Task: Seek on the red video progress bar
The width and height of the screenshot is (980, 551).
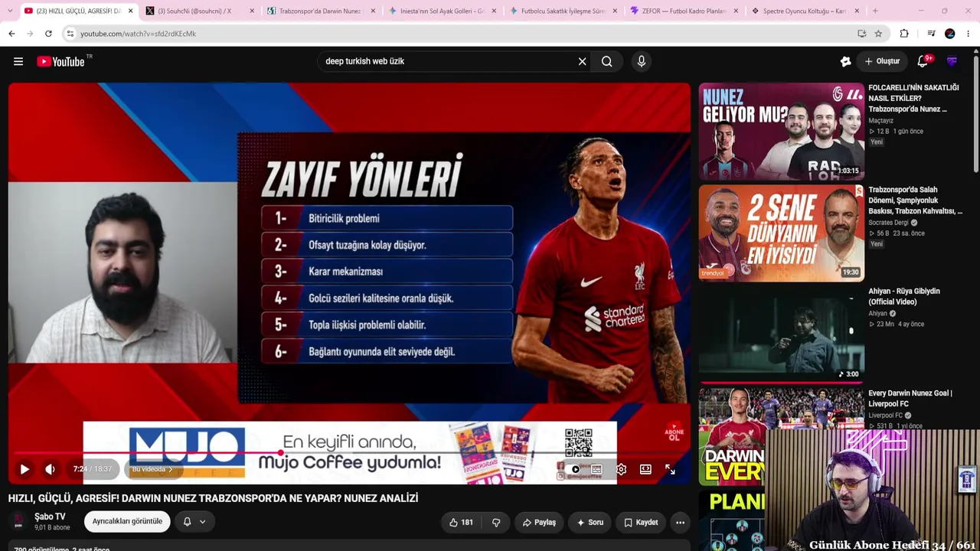Action: point(349,453)
